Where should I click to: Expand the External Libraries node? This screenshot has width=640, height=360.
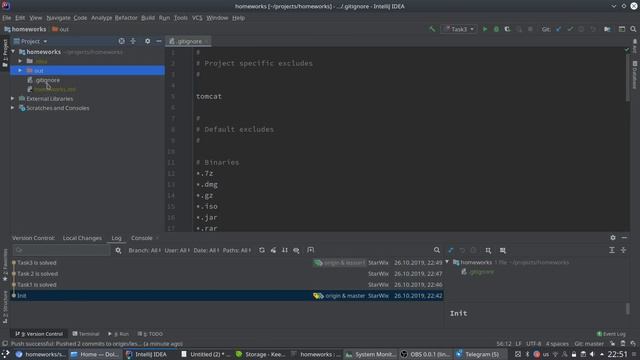13,99
